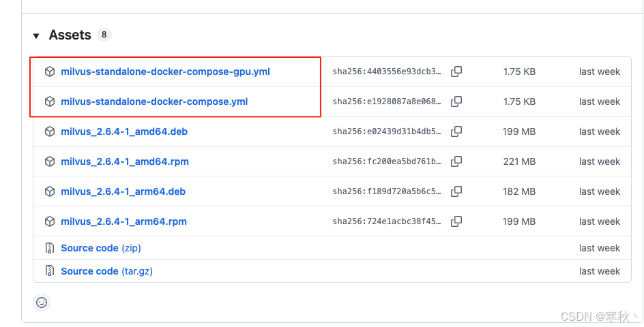Click 182 MB size of arm64.deb
644x327 pixels.
519,191
